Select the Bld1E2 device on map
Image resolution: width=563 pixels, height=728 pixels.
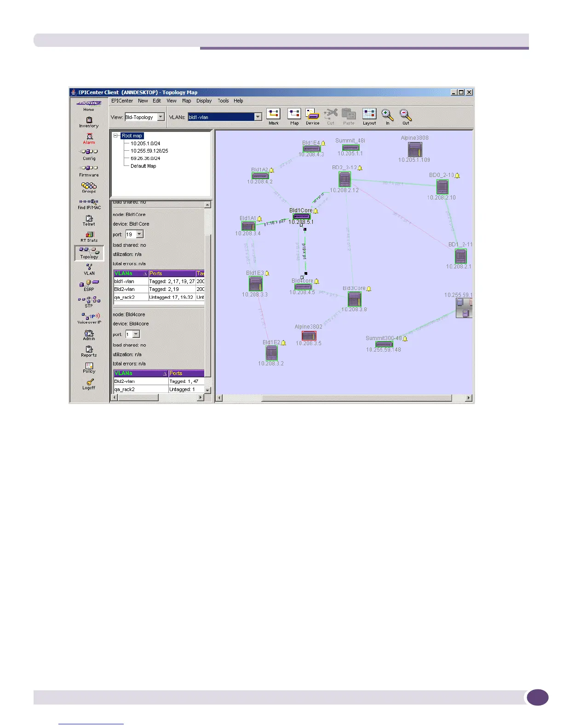click(x=272, y=353)
